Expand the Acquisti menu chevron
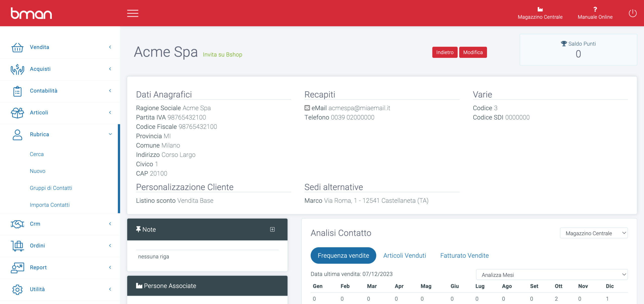Image resolution: width=644 pixels, height=304 pixels. pyautogui.click(x=110, y=69)
